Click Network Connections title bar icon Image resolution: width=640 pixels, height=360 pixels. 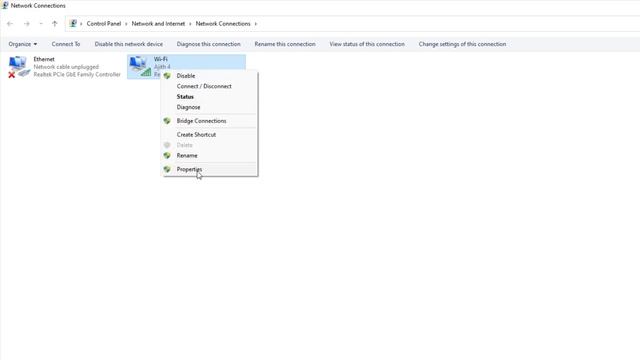[x=5, y=5]
